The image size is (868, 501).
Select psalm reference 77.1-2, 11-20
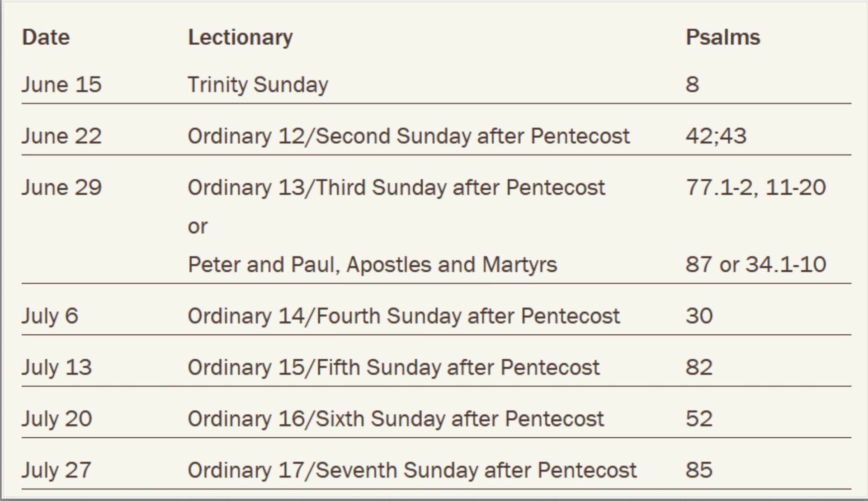(755, 187)
